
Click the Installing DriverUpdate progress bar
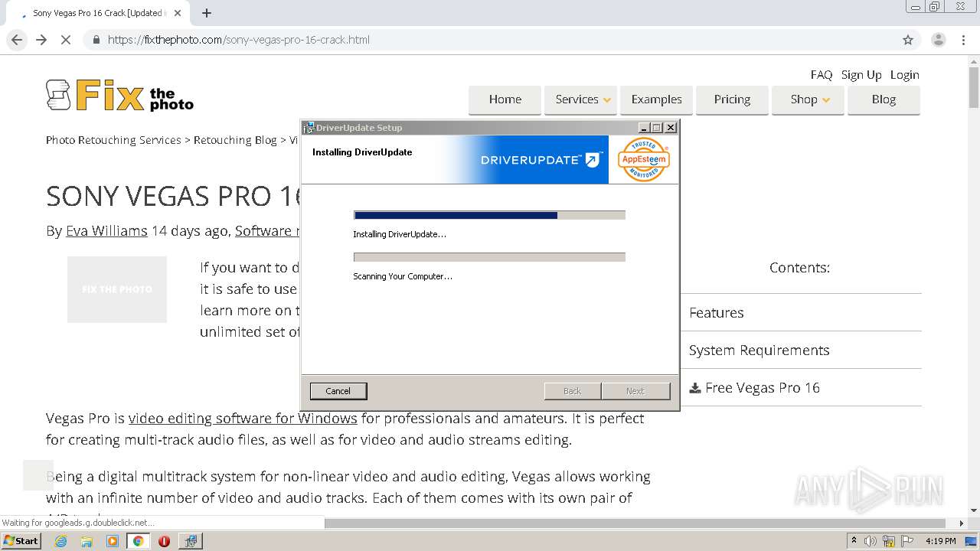pyautogui.click(x=489, y=215)
